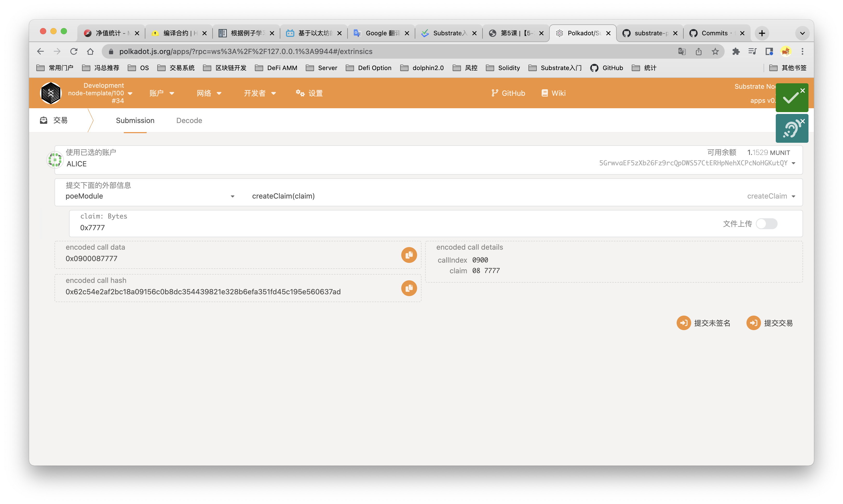
Task: Open the 设置 settings page
Action: tap(309, 93)
